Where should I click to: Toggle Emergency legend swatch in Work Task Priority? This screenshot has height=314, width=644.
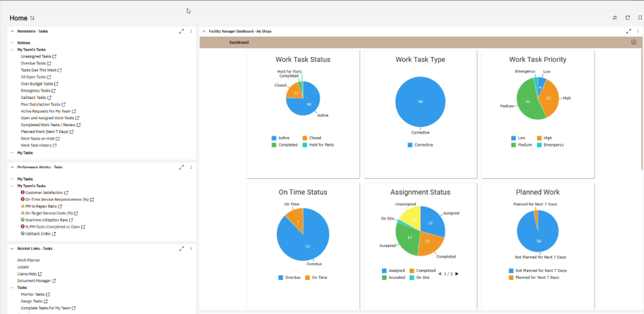[539, 145]
